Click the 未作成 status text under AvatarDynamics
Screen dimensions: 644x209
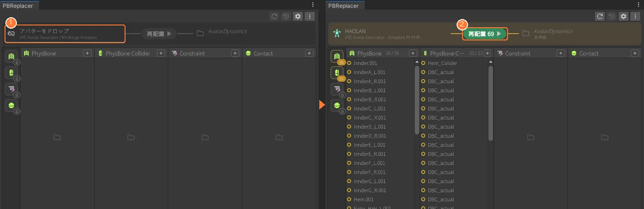(x=540, y=37)
